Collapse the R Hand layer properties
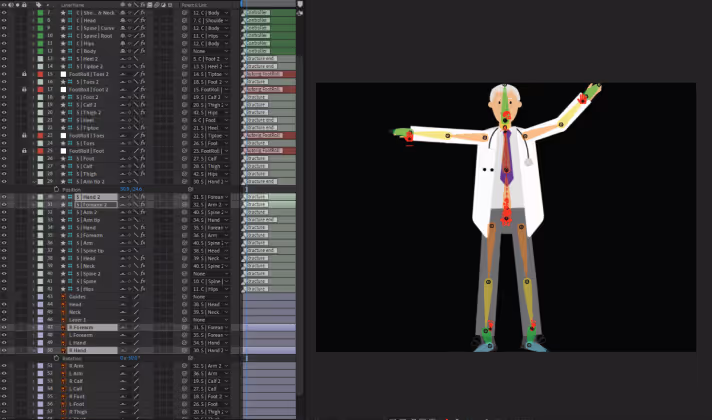This screenshot has width=712, height=420. 34,351
